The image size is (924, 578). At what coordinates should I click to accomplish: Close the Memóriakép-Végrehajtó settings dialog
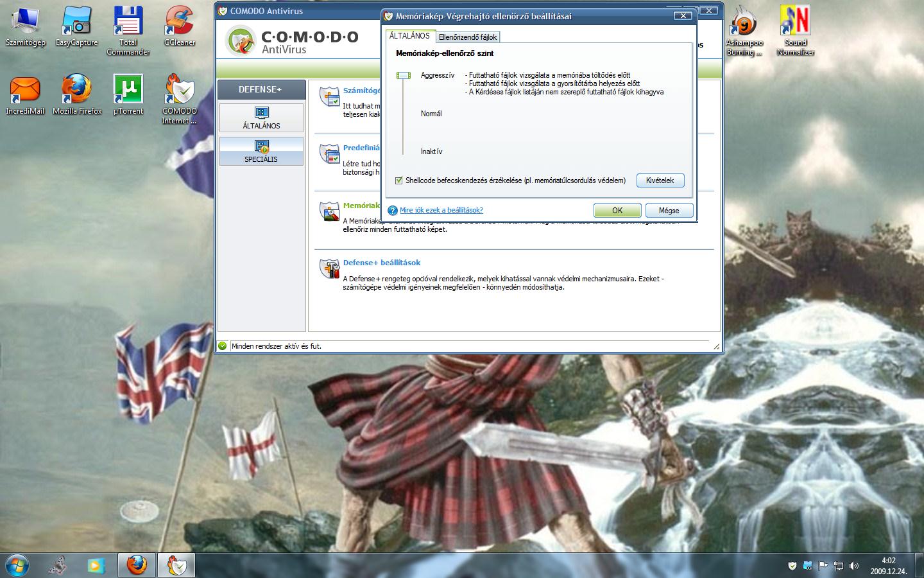(683, 15)
